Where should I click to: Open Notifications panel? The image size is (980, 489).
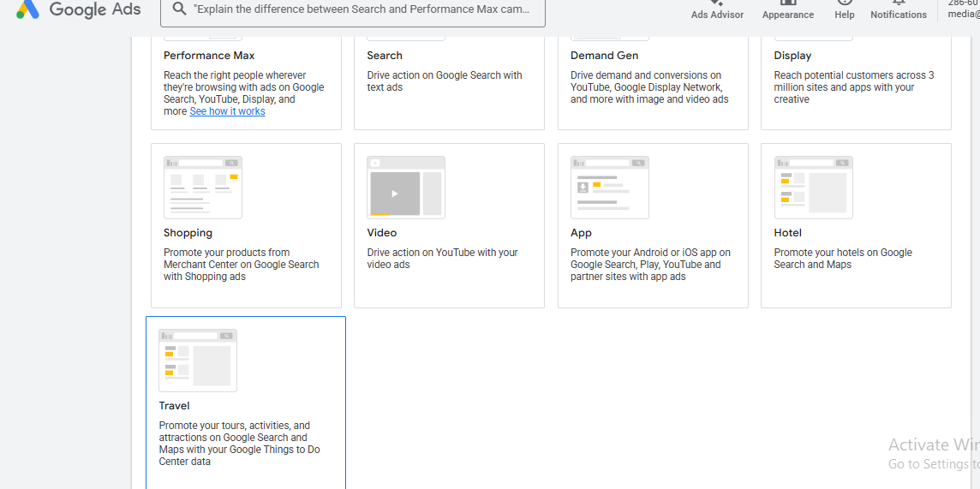coord(898,10)
